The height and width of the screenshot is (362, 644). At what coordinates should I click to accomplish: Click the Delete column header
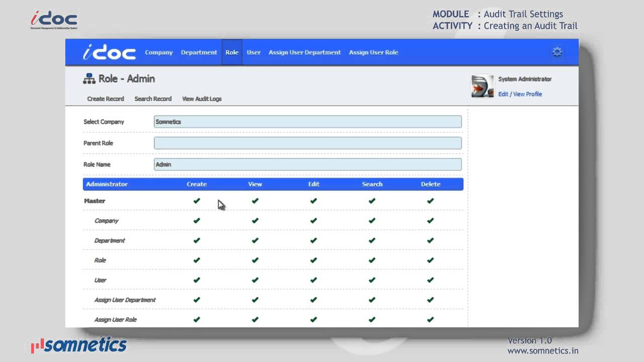[431, 184]
